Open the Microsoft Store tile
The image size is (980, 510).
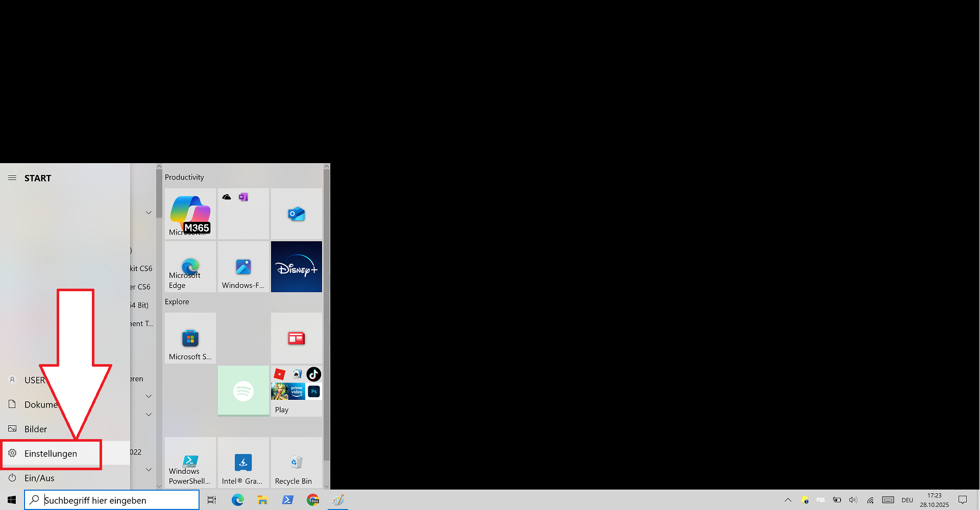pos(190,338)
